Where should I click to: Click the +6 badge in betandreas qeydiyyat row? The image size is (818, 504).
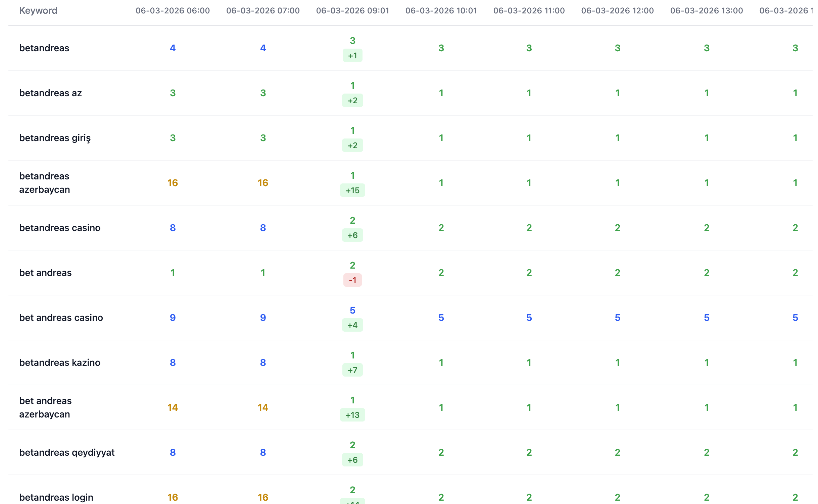click(x=352, y=460)
